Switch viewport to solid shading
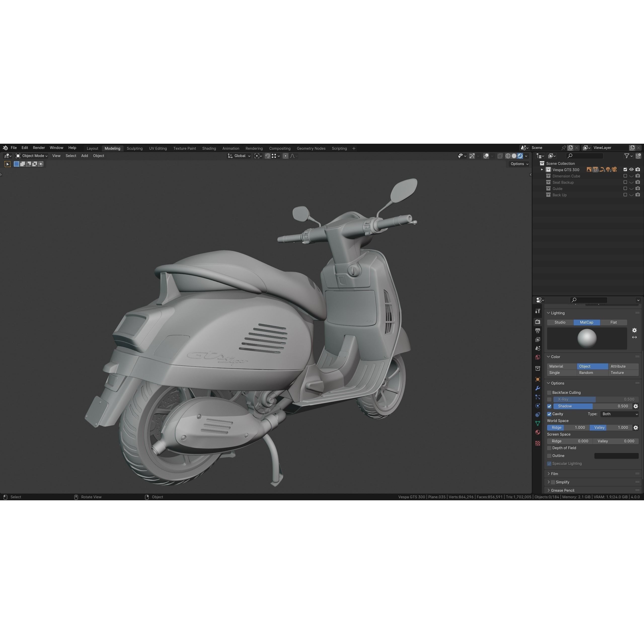The width and height of the screenshot is (644, 644). 514,156
